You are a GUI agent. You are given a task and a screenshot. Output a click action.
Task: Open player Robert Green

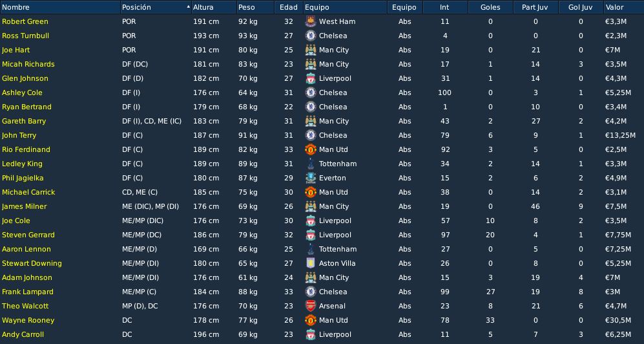tap(25, 21)
